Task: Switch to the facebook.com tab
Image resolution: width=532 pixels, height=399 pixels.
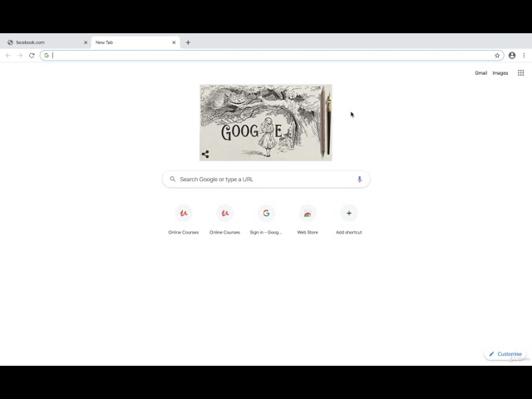Action: click(46, 42)
